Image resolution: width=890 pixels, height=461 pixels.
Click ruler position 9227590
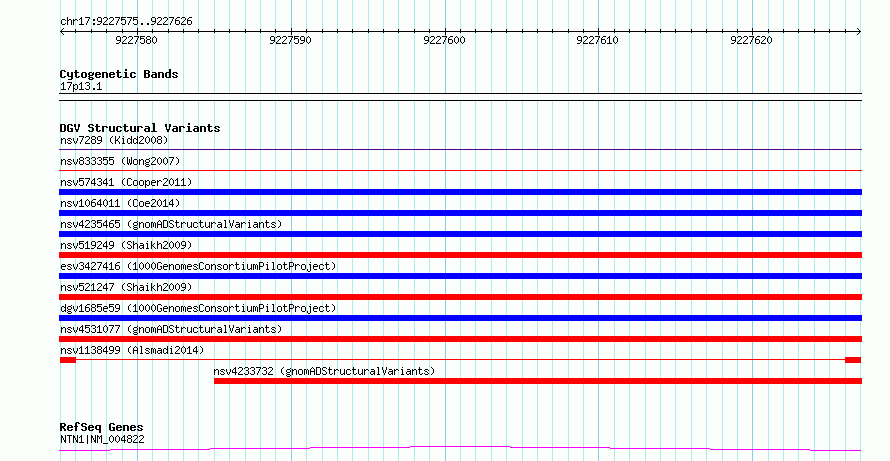click(290, 40)
